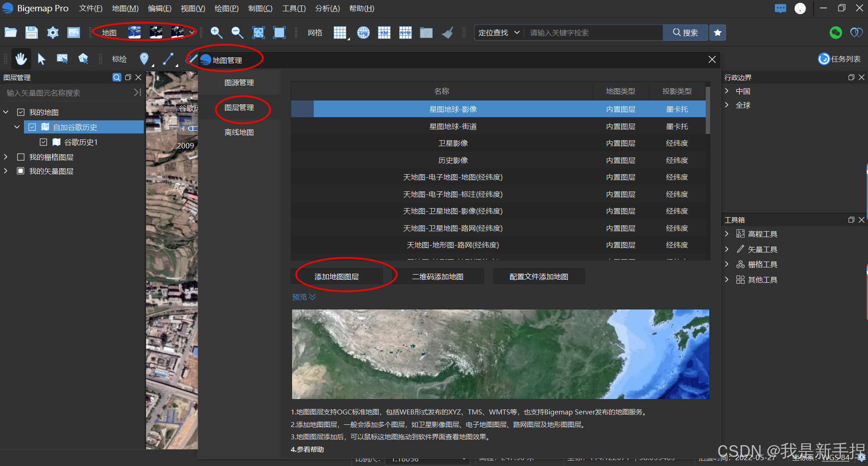Expand 中国 in 行政边界 panel

(726, 91)
